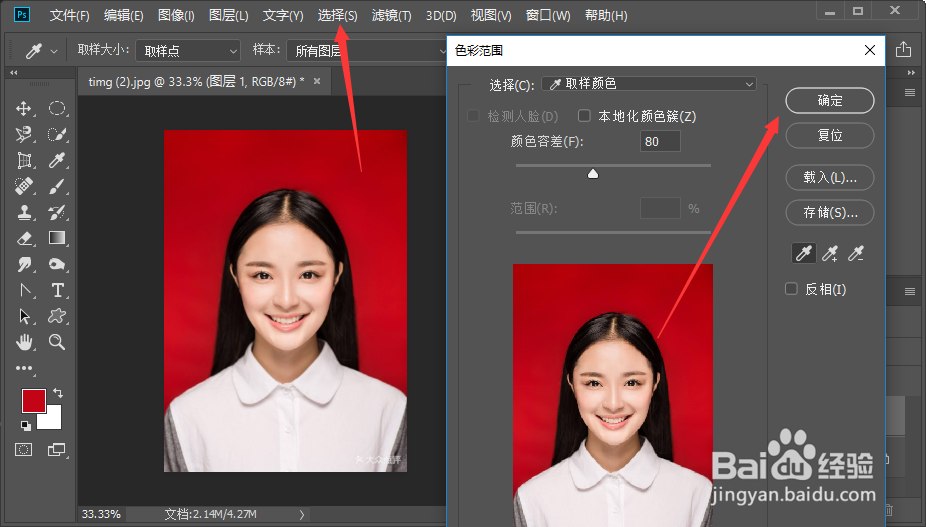926x527 pixels.
Task: Click the 确定 button
Action: pyautogui.click(x=830, y=100)
